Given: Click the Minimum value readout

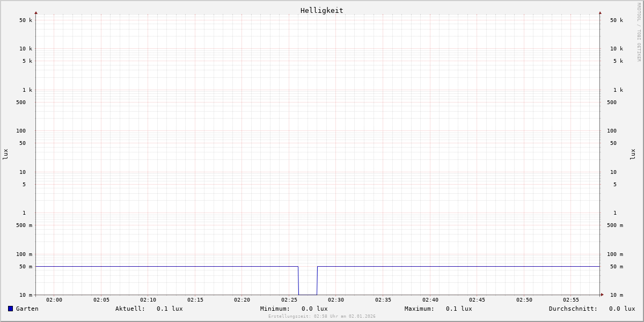Looking at the screenshot, I should click(x=314, y=309).
